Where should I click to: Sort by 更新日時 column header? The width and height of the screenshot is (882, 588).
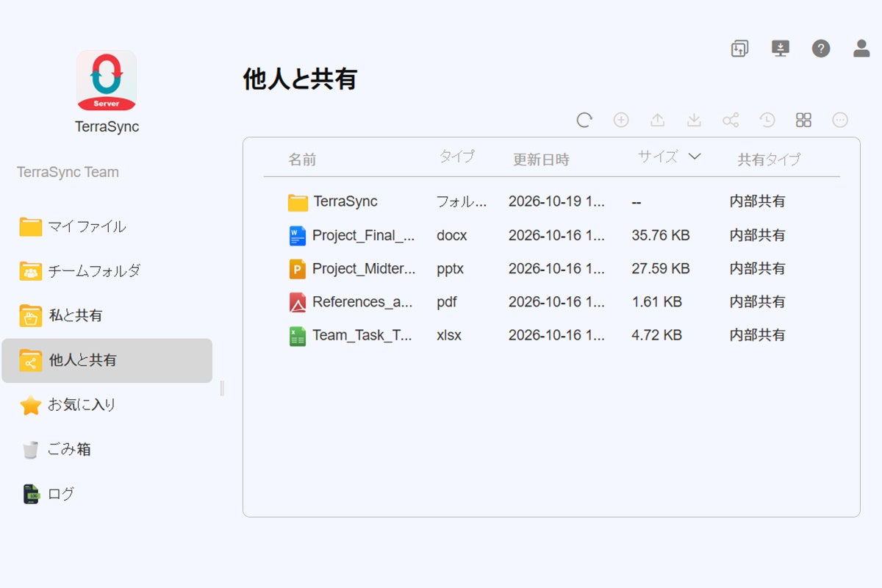click(541, 159)
